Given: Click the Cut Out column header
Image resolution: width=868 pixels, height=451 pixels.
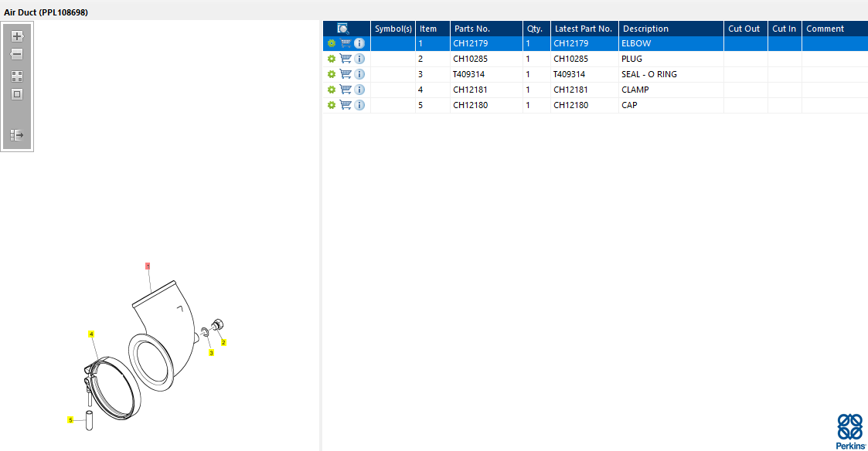Looking at the screenshot, I should [746, 29].
